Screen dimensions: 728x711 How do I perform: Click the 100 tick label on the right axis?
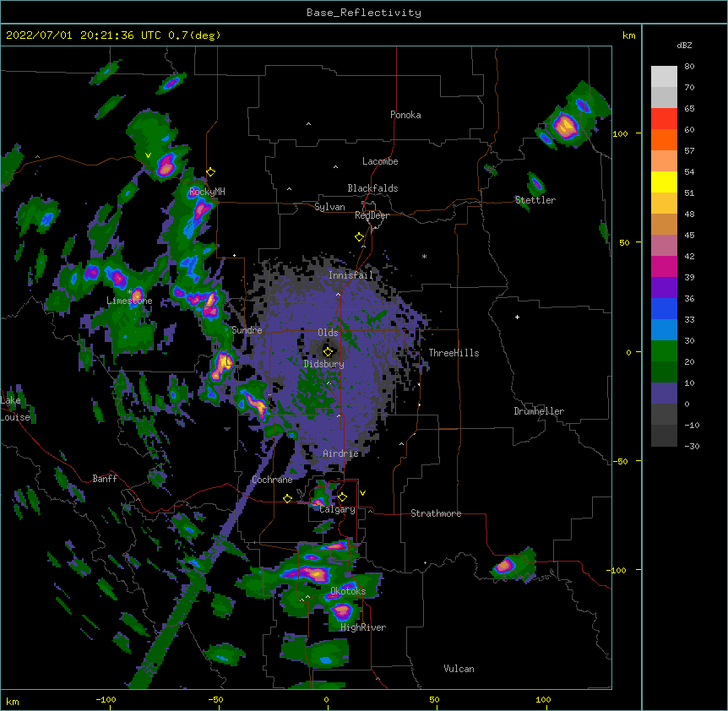[x=620, y=133]
